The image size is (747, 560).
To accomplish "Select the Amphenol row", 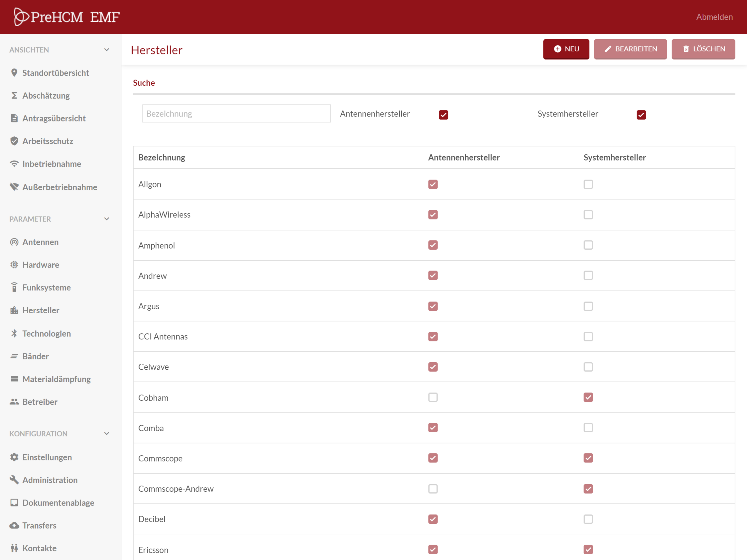I will click(434, 245).
